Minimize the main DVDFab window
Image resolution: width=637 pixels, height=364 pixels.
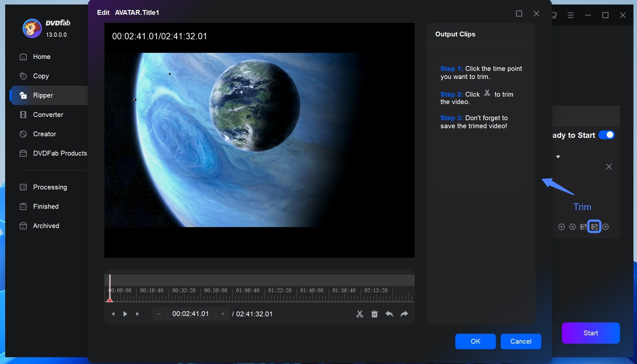pos(588,15)
